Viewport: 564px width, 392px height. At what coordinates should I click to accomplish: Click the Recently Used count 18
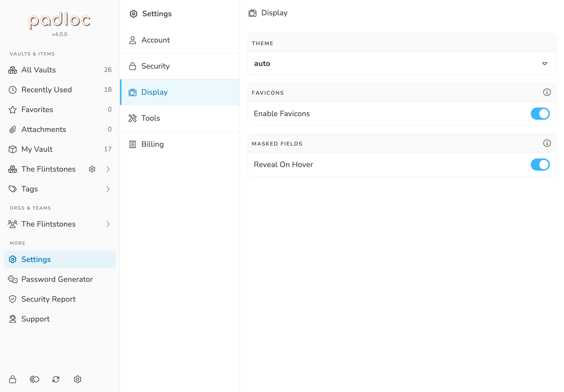point(108,90)
